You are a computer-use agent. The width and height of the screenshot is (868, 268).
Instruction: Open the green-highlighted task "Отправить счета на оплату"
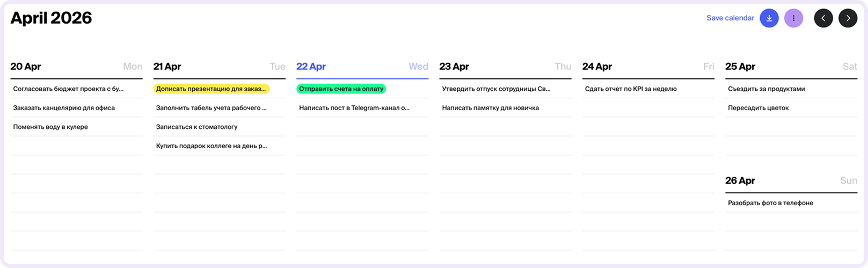click(341, 89)
